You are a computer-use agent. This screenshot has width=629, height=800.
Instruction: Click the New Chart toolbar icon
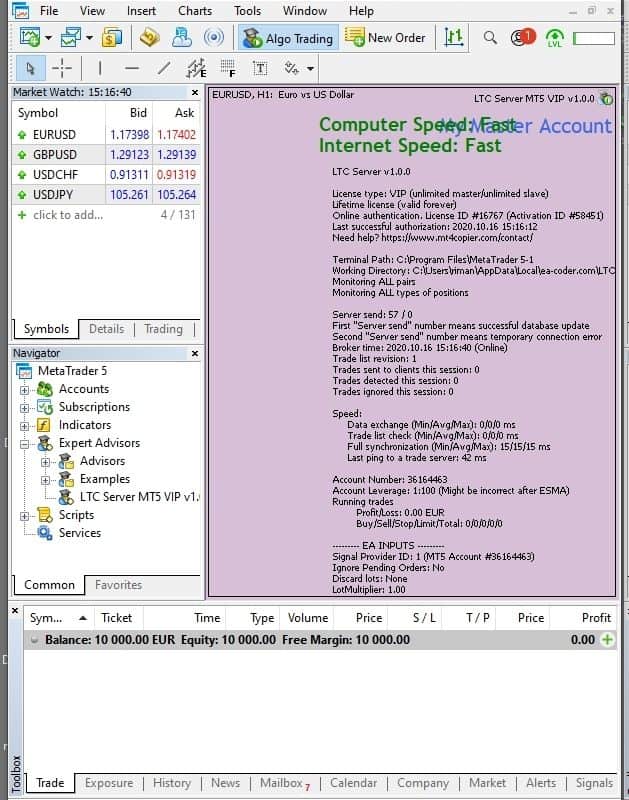pos(30,37)
